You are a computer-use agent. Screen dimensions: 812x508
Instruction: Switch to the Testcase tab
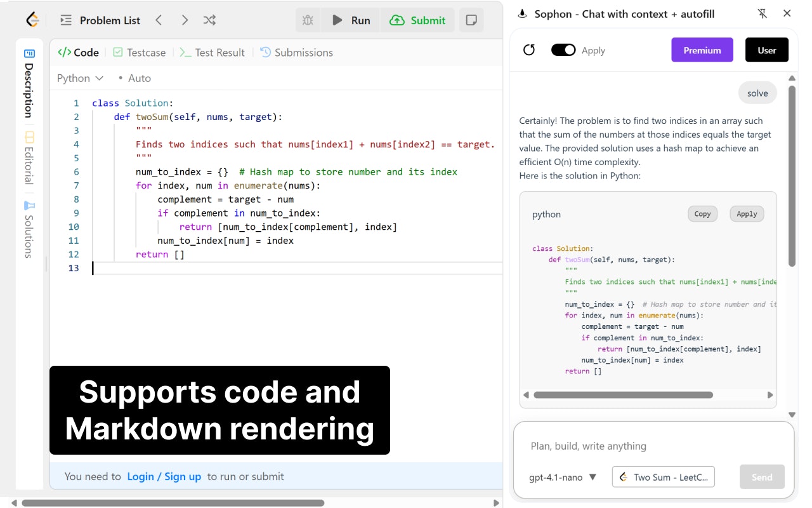(140, 53)
